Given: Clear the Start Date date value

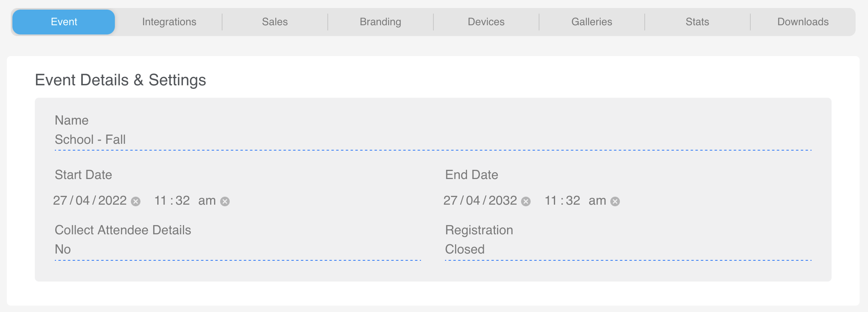Looking at the screenshot, I should tap(136, 201).
